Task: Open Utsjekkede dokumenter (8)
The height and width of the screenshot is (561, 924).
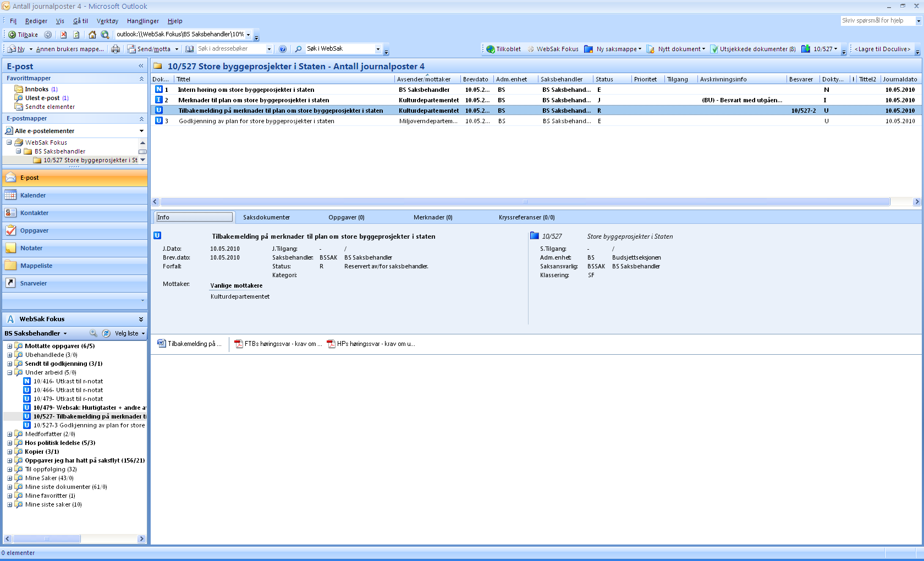Action: (x=752, y=49)
